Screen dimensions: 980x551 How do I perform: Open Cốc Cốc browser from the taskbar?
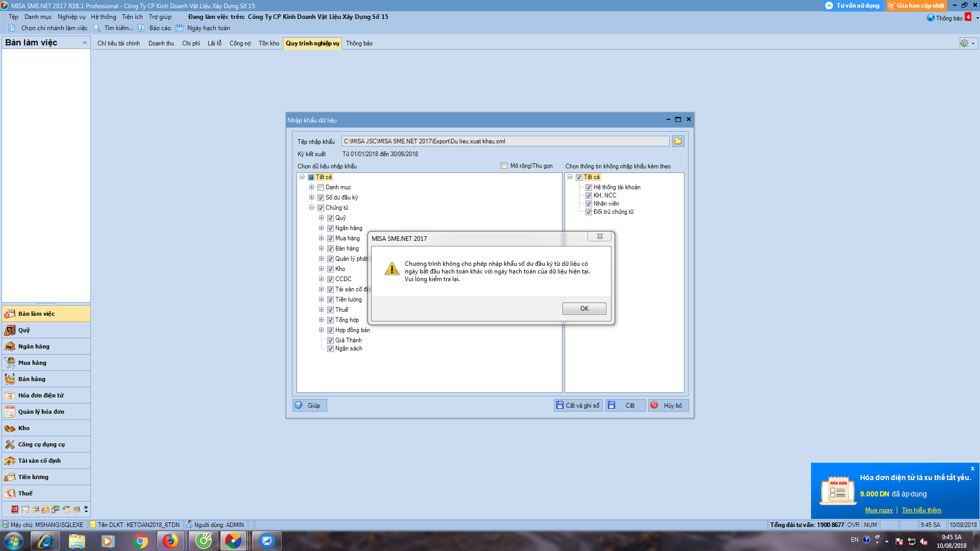[x=203, y=541]
